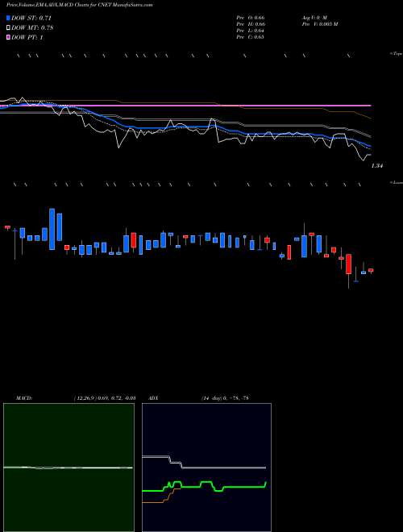Viewport: 403px width, 532px height.
Task: Click the 'Avg V: 0 M' value
Action: [314, 18]
